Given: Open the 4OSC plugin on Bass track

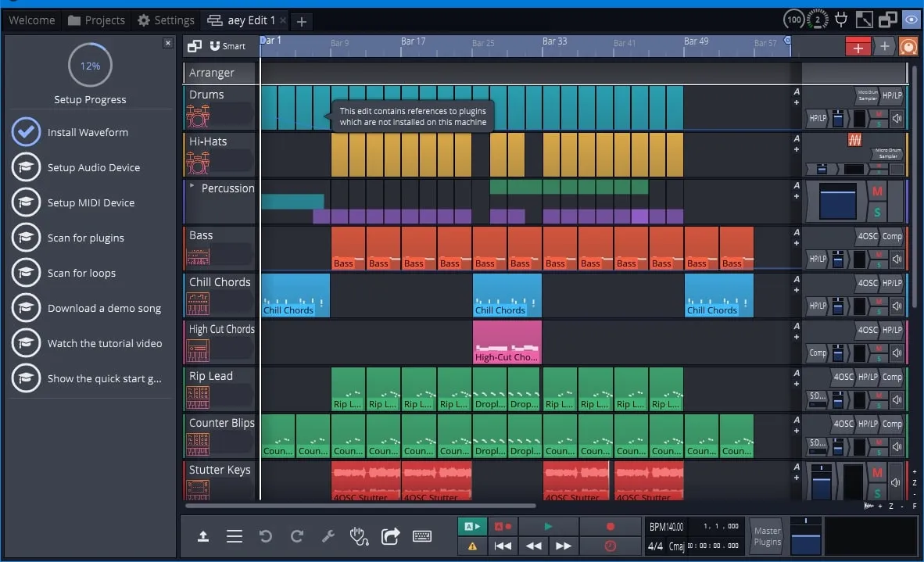Looking at the screenshot, I should (868, 235).
